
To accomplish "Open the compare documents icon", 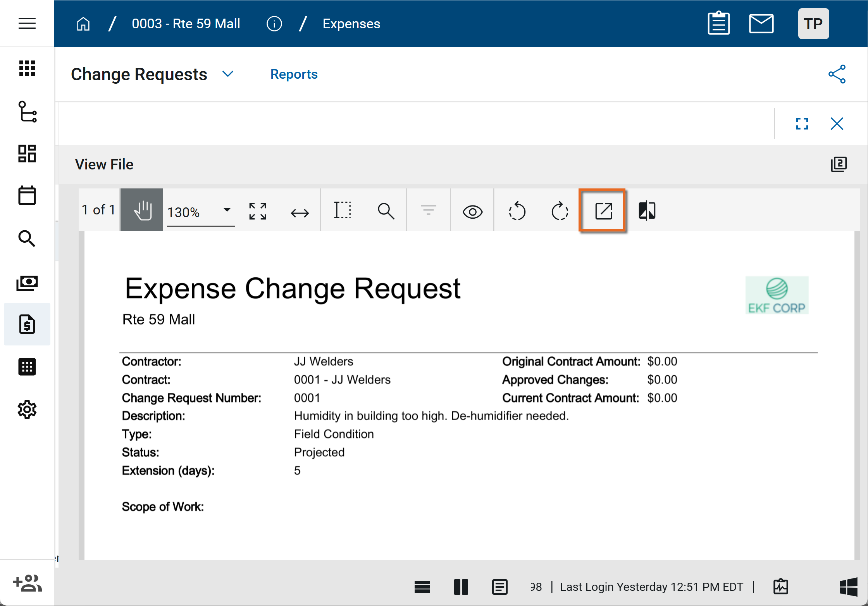I will click(647, 211).
